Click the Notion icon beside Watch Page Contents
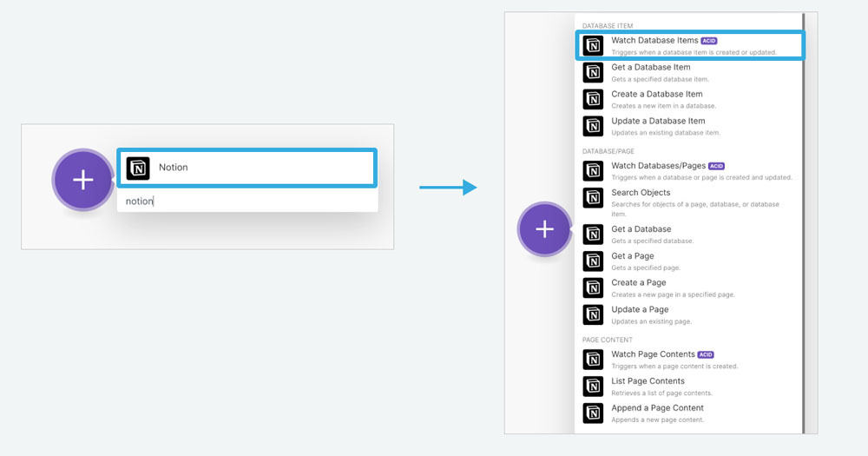This screenshot has width=868, height=456. [x=593, y=359]
